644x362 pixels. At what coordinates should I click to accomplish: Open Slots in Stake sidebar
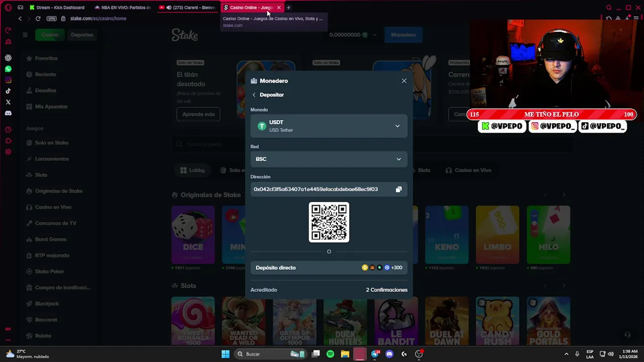(x=41, y=175)
